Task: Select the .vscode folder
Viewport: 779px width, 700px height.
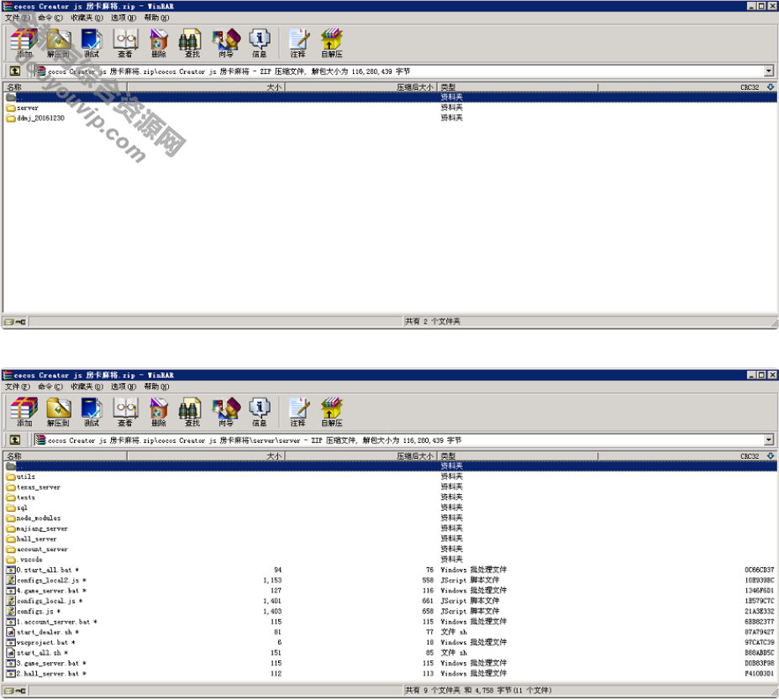Action: [x=24, y=560]
